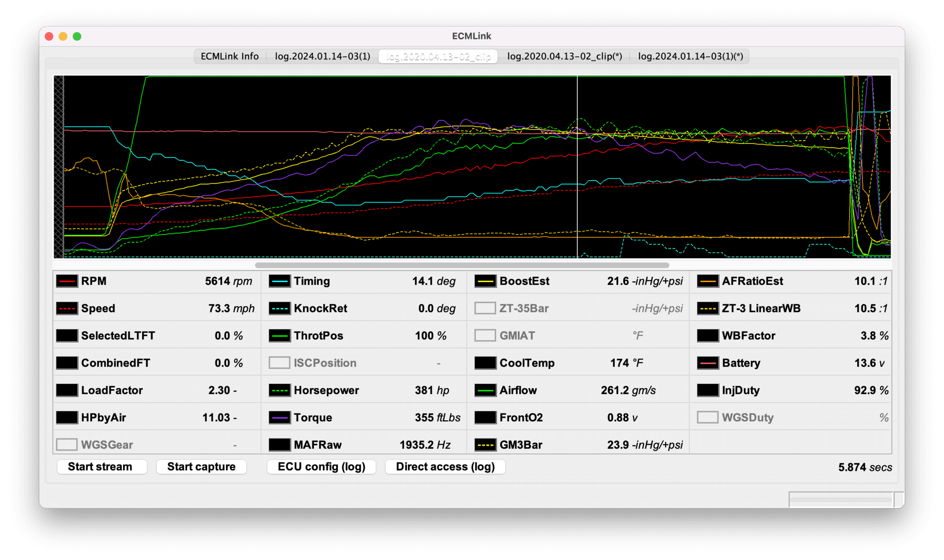Click the Airflow green line swatch
Image resolution: width=944 pixels, height=560 pixels.
coord(485,391)
